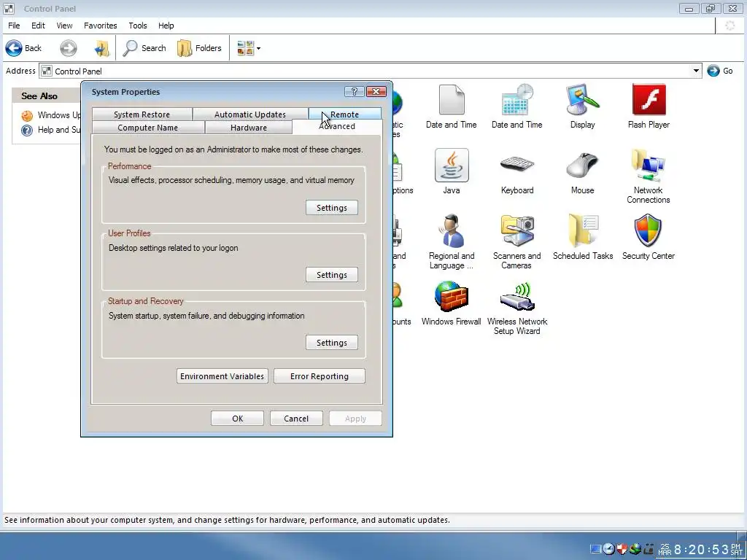
Task: Open Startup and Recovery Settings button
Action: click(x=332, y=343)
